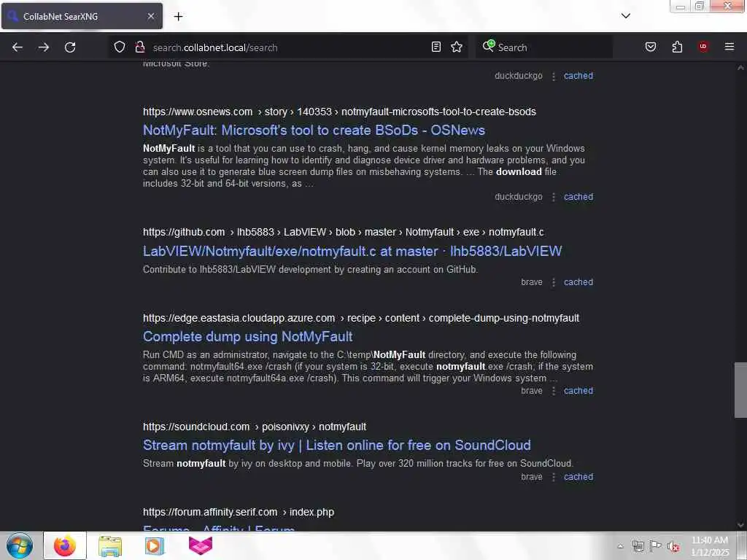Click scrollbar down arrow
Image resolution: width=747 pixels, height=560 pixels.
pyautogui.click(x=740, y=525)
